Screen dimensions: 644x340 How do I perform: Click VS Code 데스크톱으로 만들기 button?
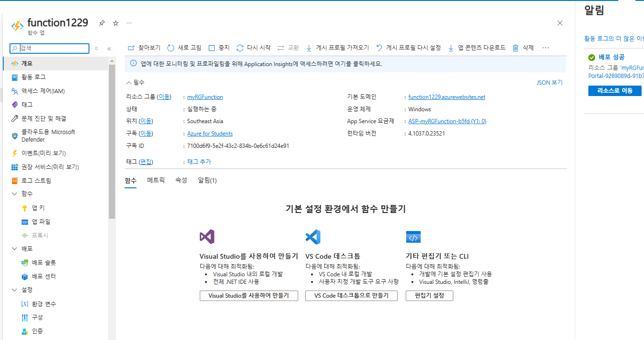coord(351,296)
